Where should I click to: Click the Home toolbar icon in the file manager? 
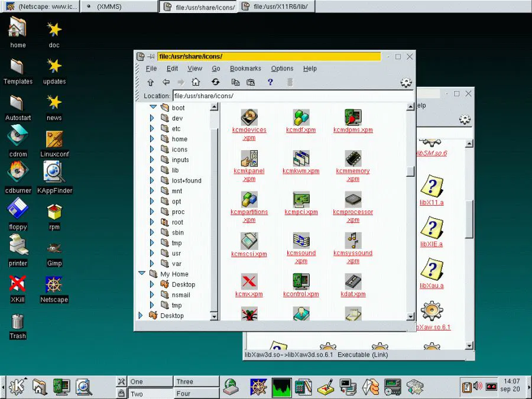(196, 83)
